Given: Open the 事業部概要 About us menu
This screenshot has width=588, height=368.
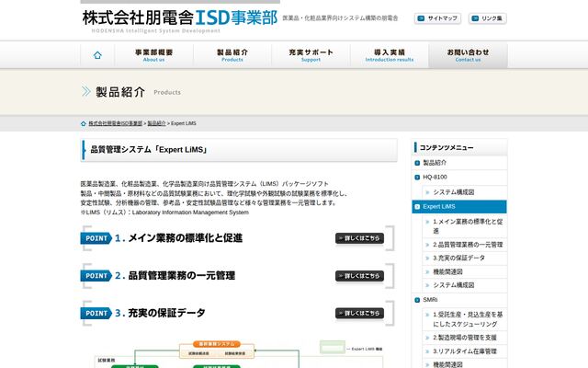Looking at the screenshot, I should (153, 55).
